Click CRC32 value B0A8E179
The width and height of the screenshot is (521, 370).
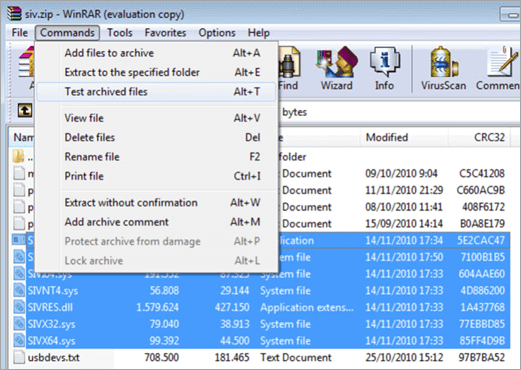click(x=482, y=223)
